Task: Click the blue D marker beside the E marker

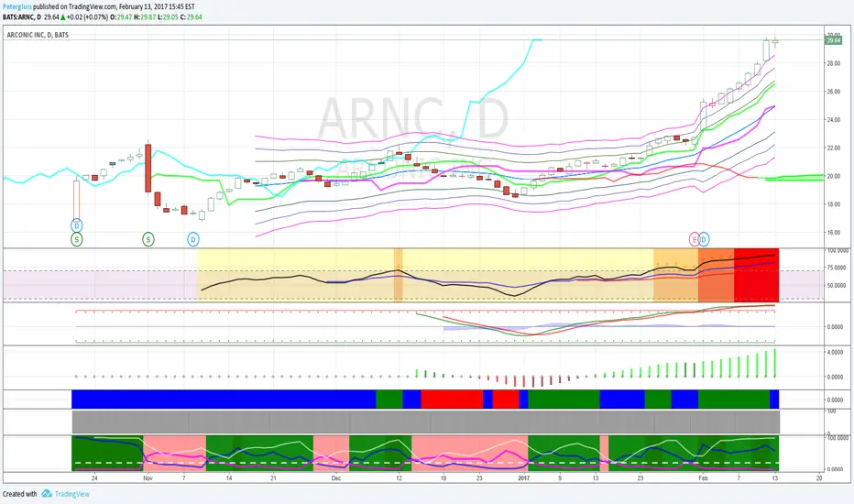Action: click(704, 238)
